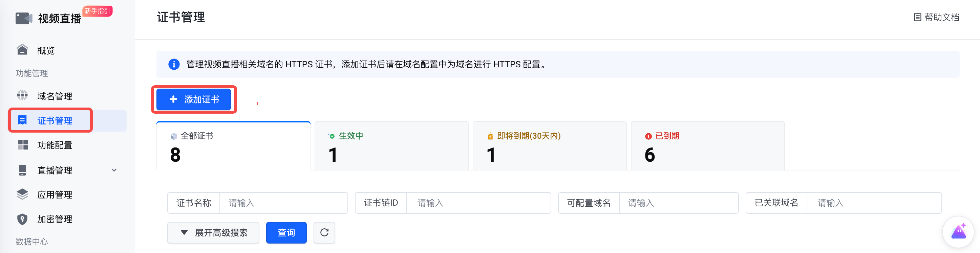Filter by 已到期 expired certificates tab
The width and height of the screenshot is (980, 253).
tap(707, 146)
